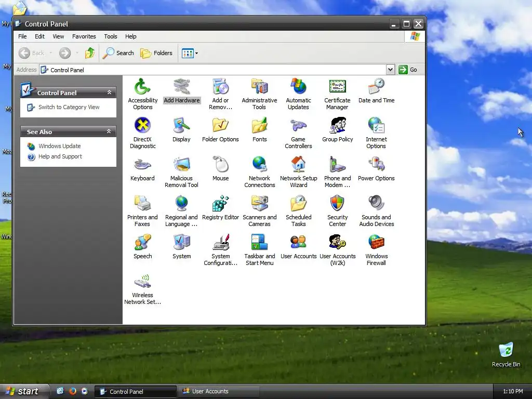This screenshot has height=399, width=532.
Task: Launch System Configuration utility
Action: click(x=220, y=250)
